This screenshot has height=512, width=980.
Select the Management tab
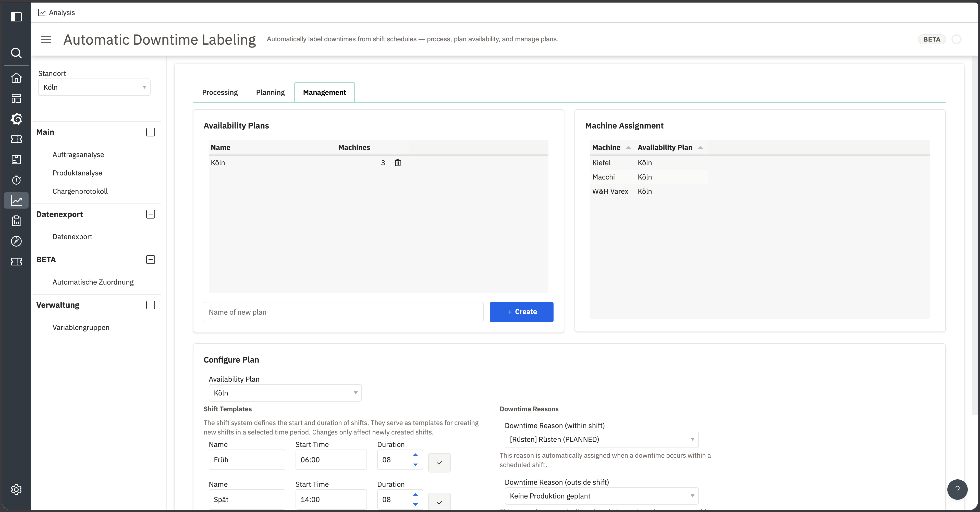325,92
